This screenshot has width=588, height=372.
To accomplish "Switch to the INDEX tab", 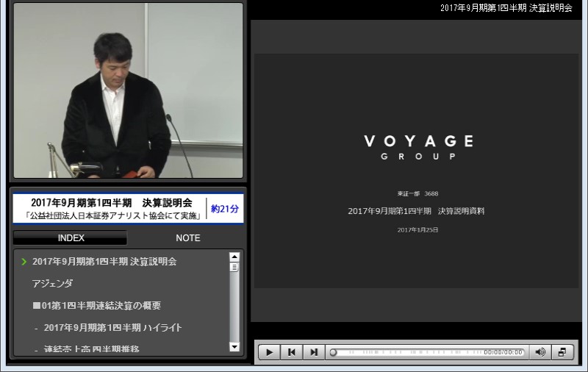I will [x=71, y=237].
